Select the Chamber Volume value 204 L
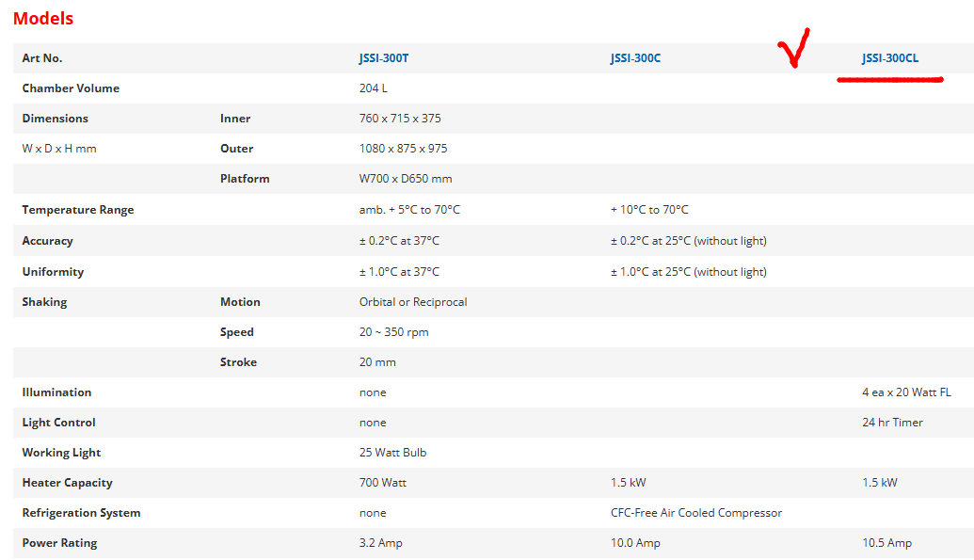974x560 pixels. (373, 88)
